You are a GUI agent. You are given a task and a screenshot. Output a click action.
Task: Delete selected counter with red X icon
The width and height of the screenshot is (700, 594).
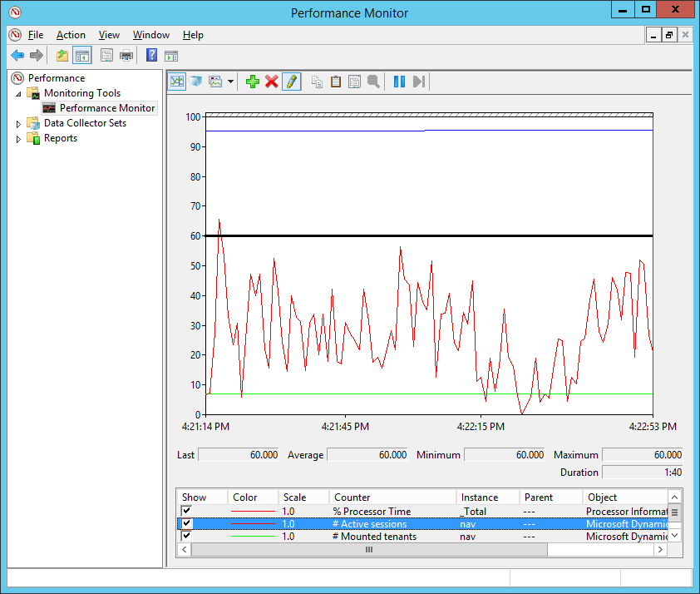pyautogui.click(x=271, y=82)
